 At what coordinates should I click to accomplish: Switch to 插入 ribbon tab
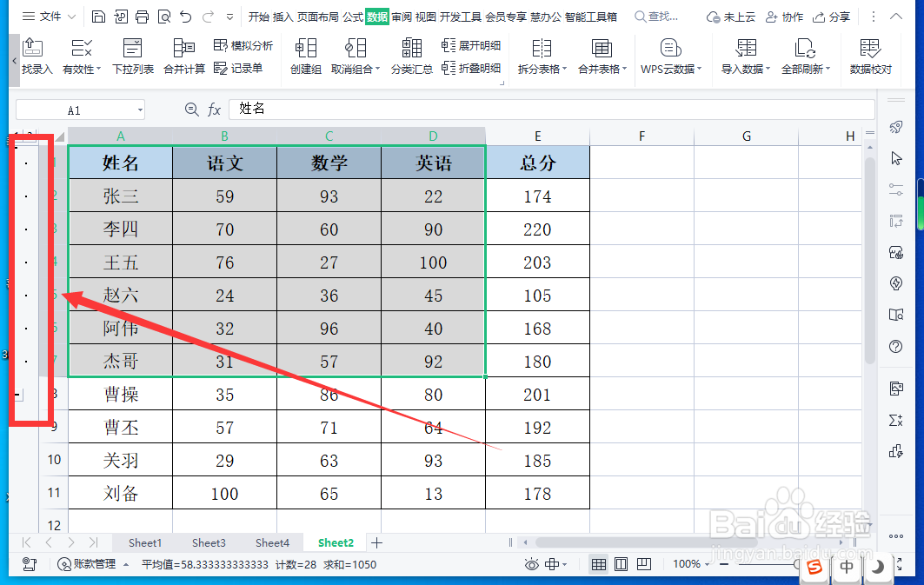pyautogui.click(x=283, y=17)
